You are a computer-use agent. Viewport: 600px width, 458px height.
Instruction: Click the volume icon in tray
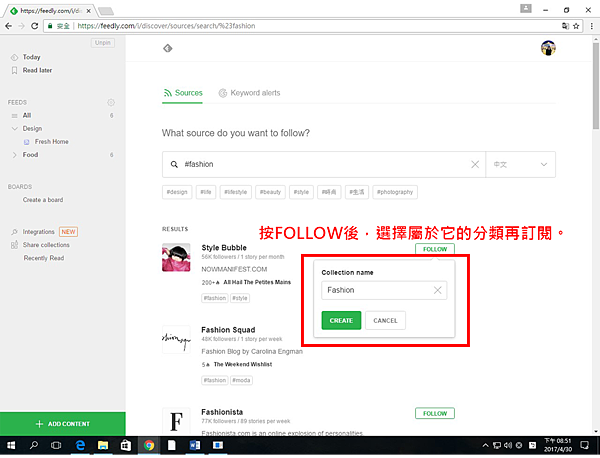click(508, 445)
